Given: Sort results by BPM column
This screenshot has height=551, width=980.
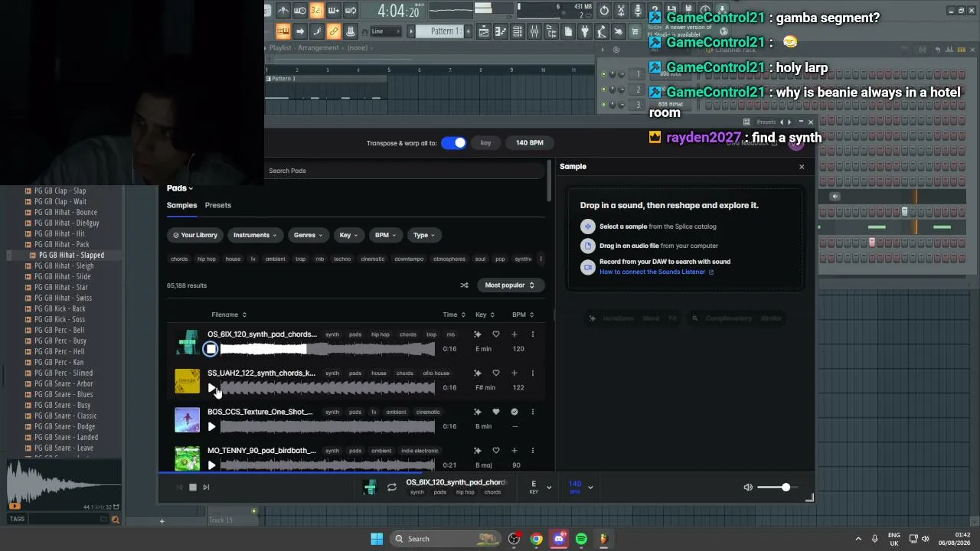Looking at the screenshot, I should pos(523,315).
